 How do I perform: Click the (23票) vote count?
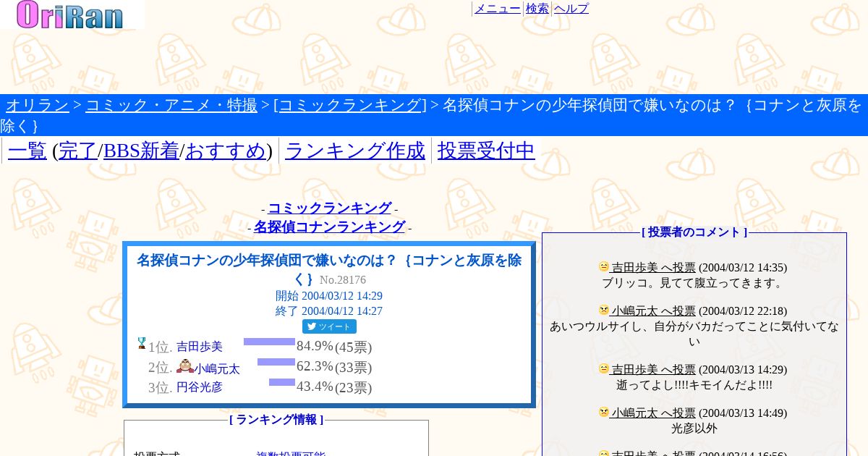click(x=353, y=388)
